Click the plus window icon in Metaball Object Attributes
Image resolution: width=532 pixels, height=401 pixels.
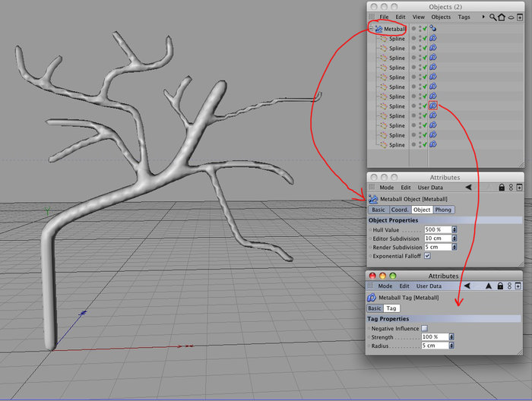click(x=519, y=187)
